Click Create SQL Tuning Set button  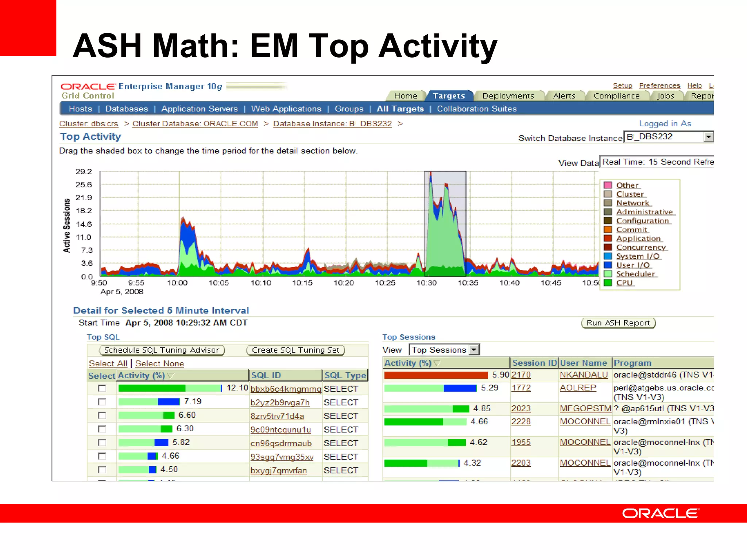pos(296,350)
